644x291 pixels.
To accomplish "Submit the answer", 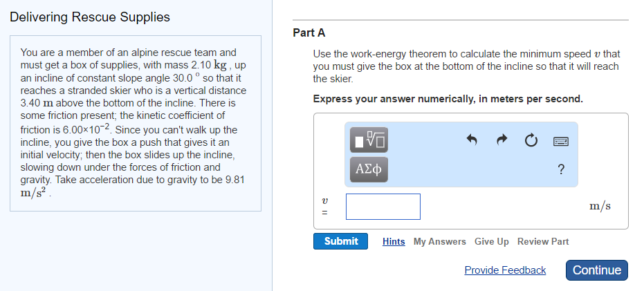I will pyautogui.click(x=340, y=241).
